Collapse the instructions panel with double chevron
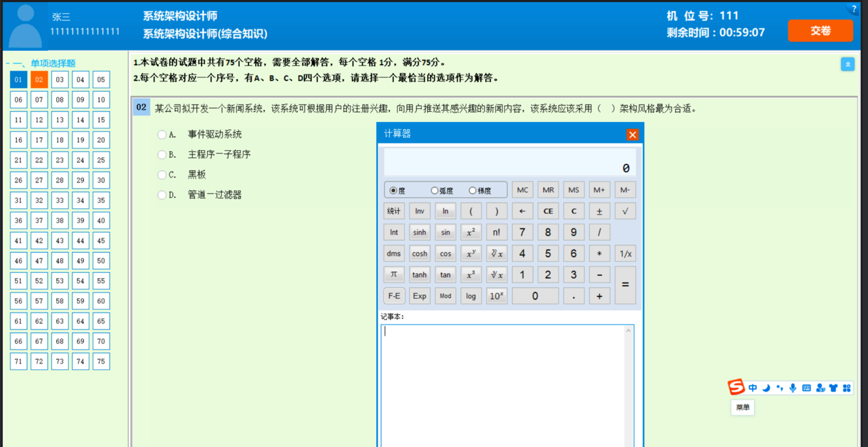868x447 pixels. coord(847,64)
